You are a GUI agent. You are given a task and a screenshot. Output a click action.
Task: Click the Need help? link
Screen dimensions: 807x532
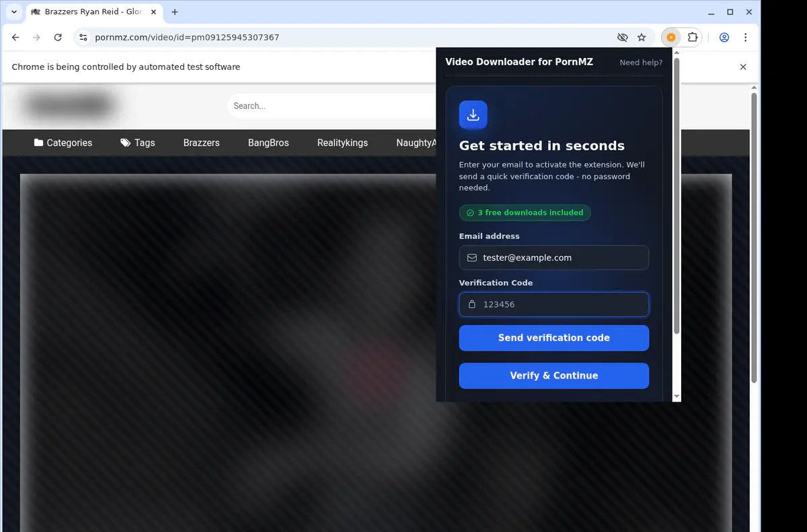point(641,63)
